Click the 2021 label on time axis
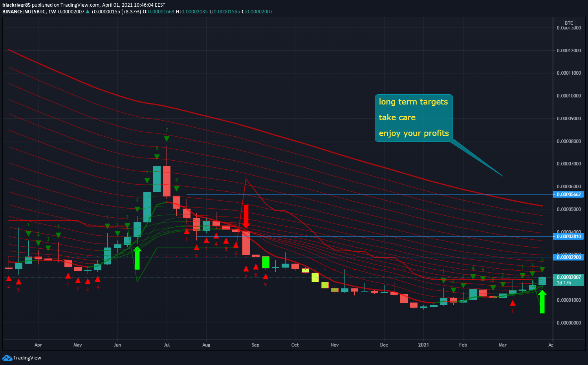 tap(423, 345)
